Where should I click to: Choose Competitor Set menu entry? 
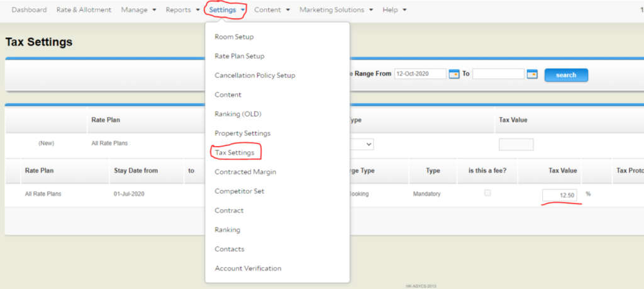tap(240, 191)
